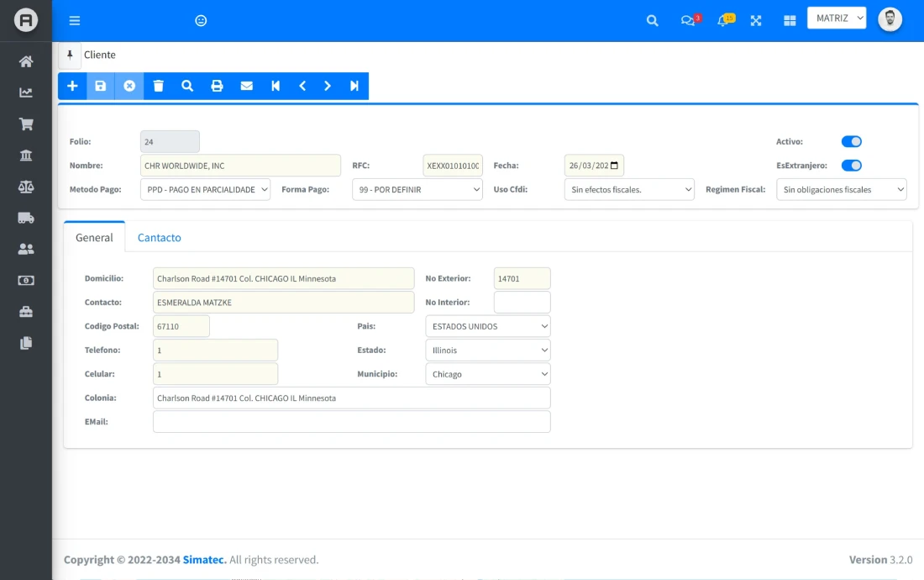Screen dimensions: 924x580
Task: Click the empty EMail field
Action: click(352, 422)
